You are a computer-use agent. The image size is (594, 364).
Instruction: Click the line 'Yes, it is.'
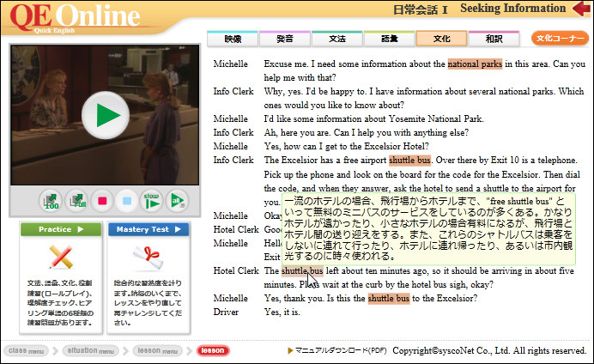(x=282, y=312)
